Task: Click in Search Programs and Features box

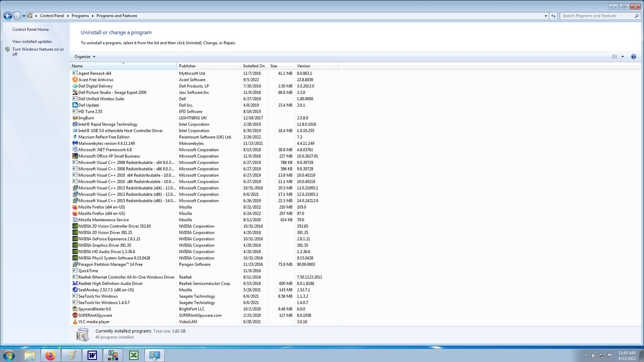Action: (597, 16)
